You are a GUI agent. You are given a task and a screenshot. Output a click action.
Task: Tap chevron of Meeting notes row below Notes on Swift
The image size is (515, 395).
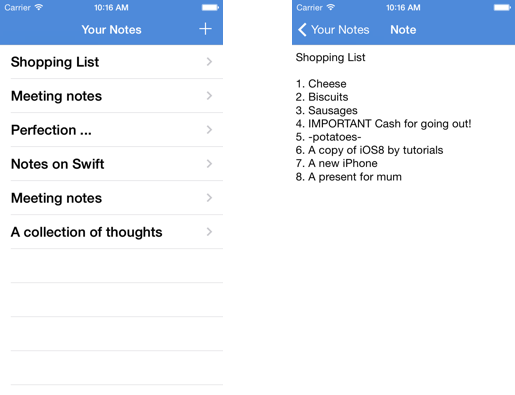click(209, 198)
